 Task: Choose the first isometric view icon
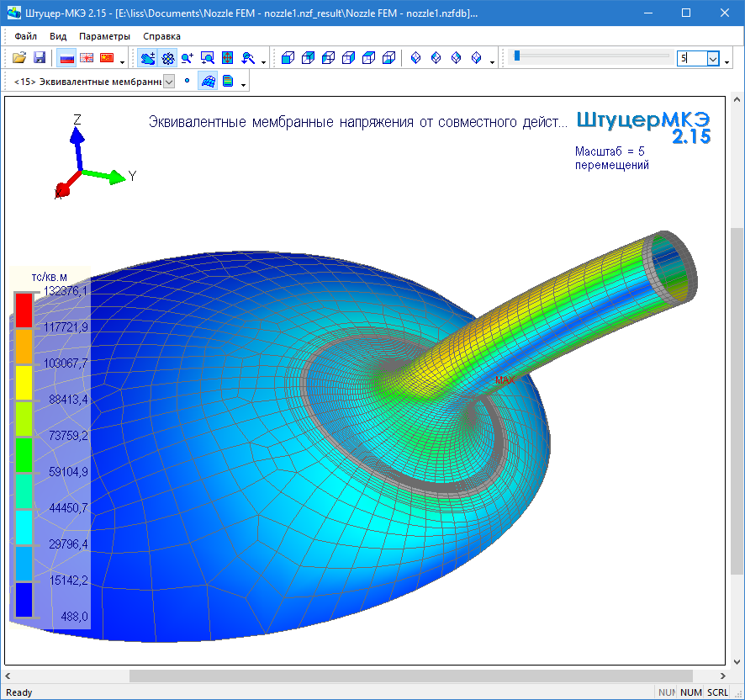click(x=415, y=58)
